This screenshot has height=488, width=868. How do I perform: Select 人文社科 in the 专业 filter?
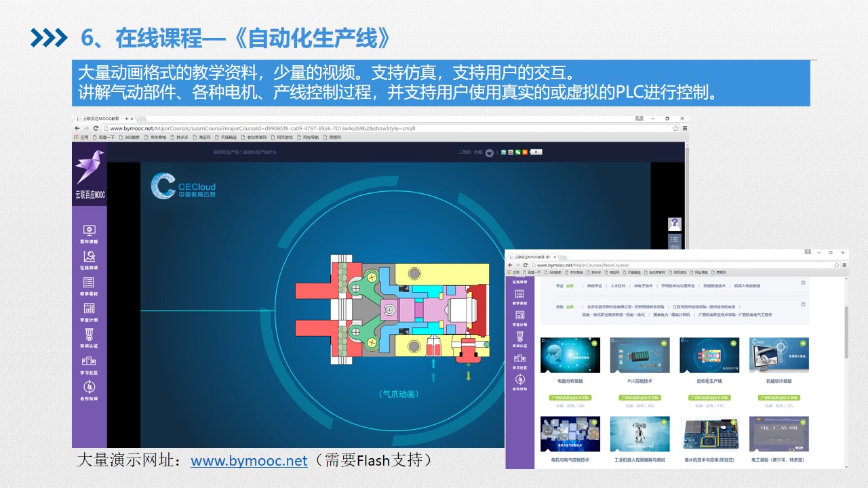tap(618, 286)
